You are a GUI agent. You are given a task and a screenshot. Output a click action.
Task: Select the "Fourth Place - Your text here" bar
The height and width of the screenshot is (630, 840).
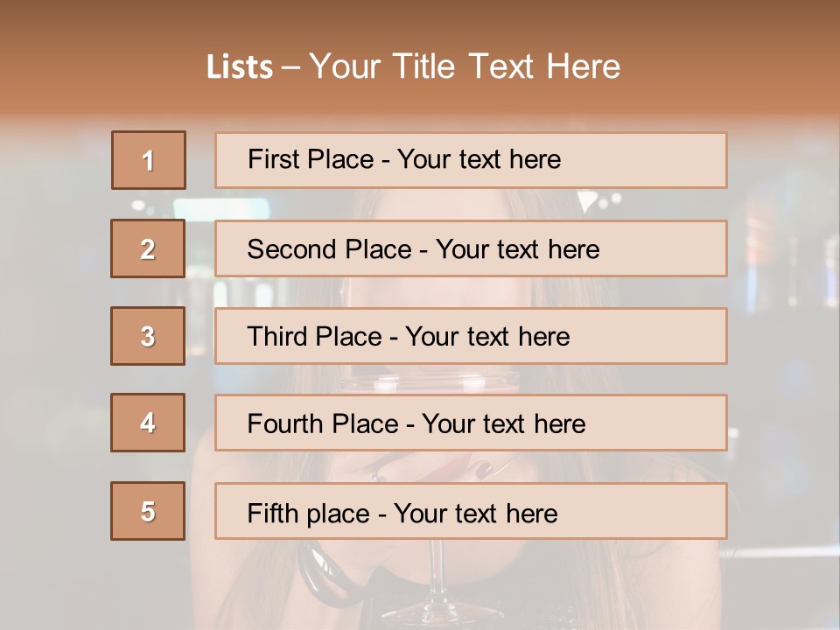471,423
